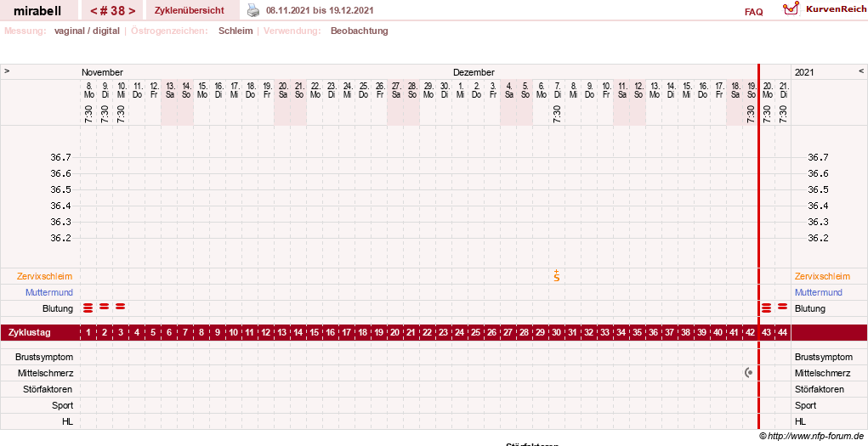Click the > arrow left of November

7,71
